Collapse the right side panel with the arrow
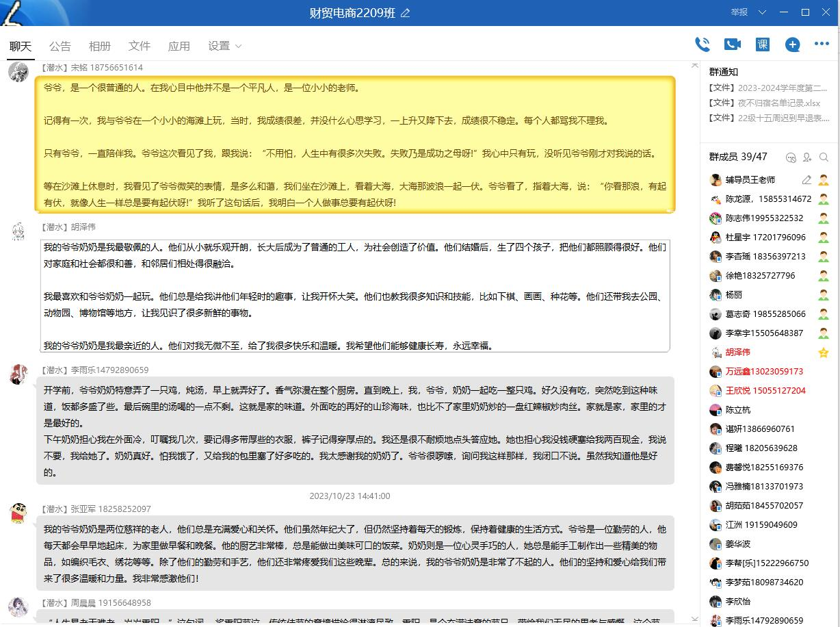 click(695, 66)
